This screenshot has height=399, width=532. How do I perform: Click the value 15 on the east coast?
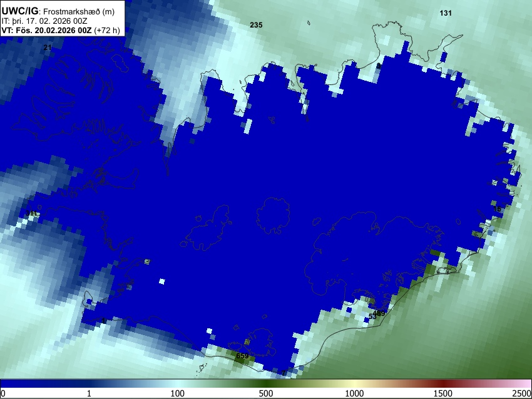(497, 209)
